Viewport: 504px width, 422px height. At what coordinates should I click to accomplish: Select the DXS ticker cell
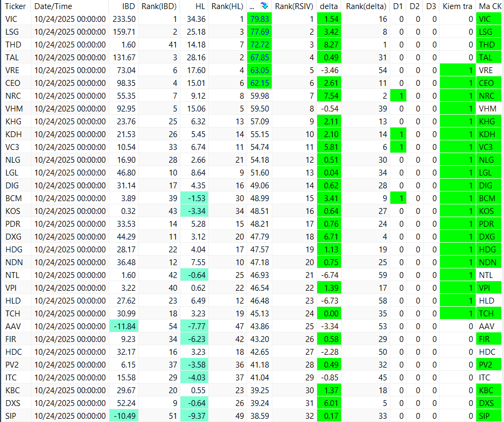tap(17, 403)
